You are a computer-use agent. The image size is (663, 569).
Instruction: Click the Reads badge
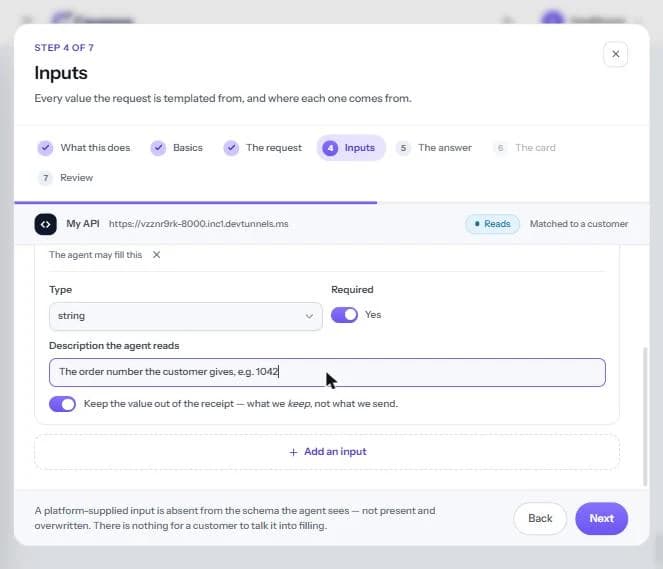pos(492,224)
